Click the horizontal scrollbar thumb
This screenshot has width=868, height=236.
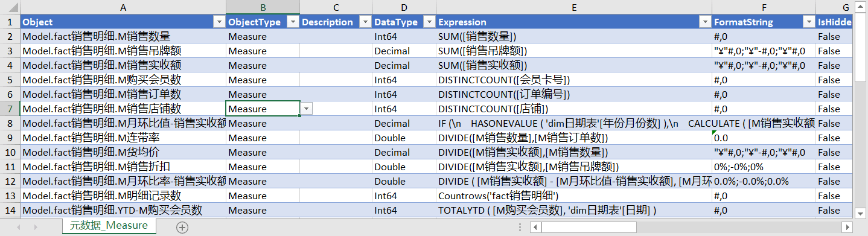[x=589, y=227]
